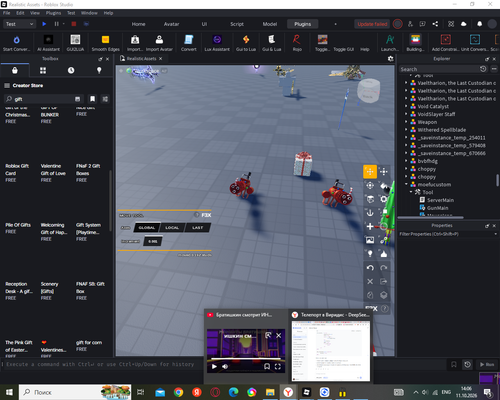The width and height of the screenshot is (500, 400).
Task: Open the share icon in top bar
Action: point(435,24)
